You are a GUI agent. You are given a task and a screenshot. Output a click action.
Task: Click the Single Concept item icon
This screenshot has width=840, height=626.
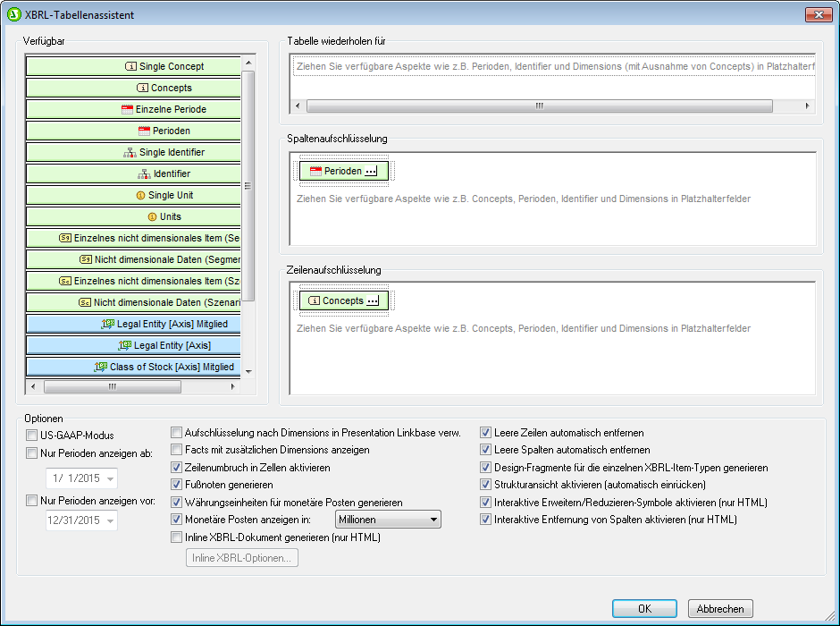click(130, 66)
